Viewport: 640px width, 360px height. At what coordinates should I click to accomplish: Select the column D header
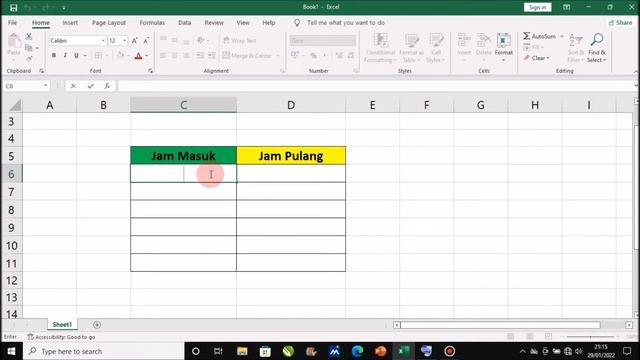[x=291, y=105]
